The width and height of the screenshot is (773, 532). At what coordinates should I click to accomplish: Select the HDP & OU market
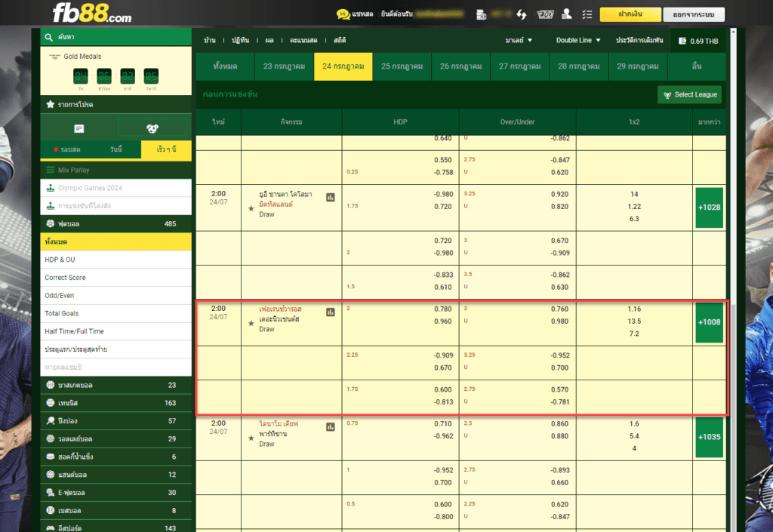pyautogui.click(x=115, y=260)
